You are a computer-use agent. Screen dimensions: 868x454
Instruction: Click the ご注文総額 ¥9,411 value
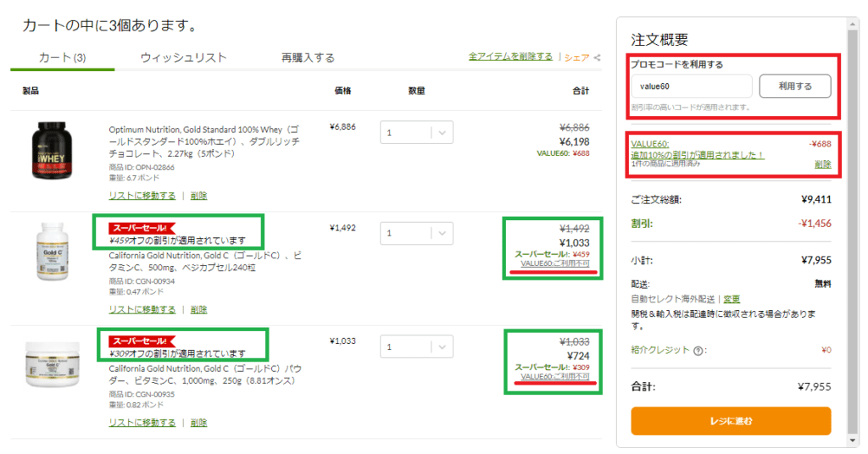[816, 200]
